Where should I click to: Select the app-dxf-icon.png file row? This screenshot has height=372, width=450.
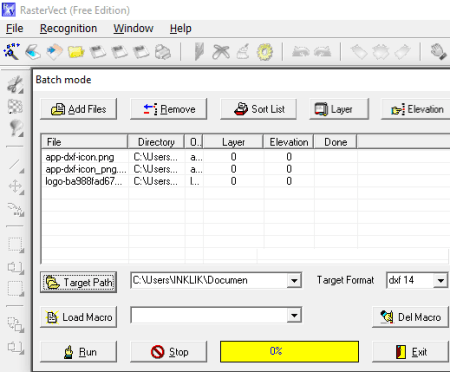(245, 157)
